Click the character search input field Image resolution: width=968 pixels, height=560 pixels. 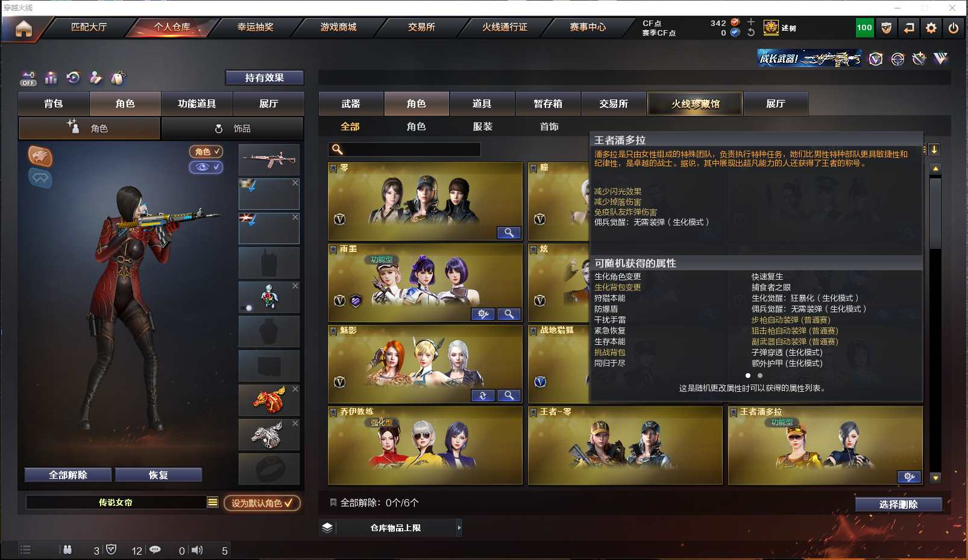(404, 149)
